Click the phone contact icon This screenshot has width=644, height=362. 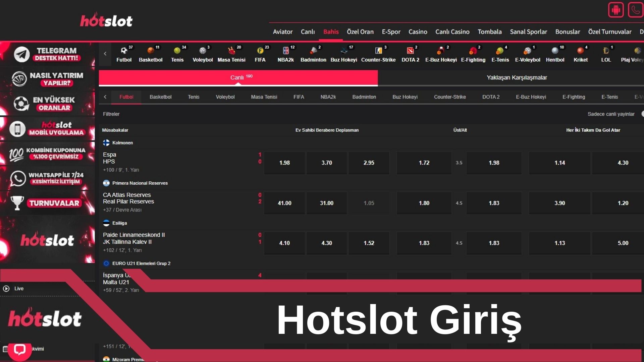[635, 10]
